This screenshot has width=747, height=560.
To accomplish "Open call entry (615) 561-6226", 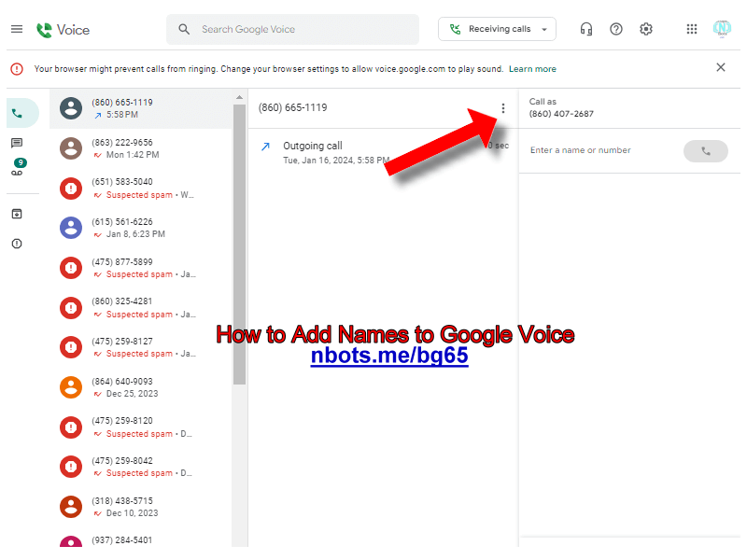I will tap(141, 228).
